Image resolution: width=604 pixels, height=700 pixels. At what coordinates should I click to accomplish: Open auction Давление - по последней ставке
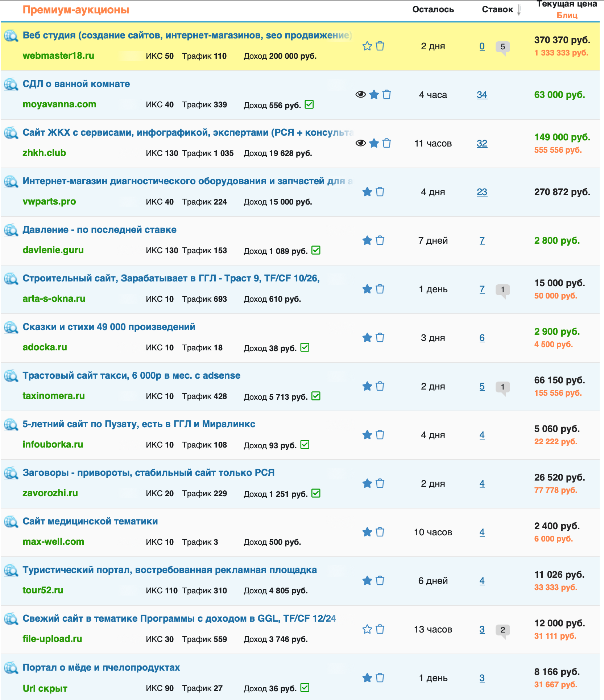pyautogui.click(x=99, y=230)
